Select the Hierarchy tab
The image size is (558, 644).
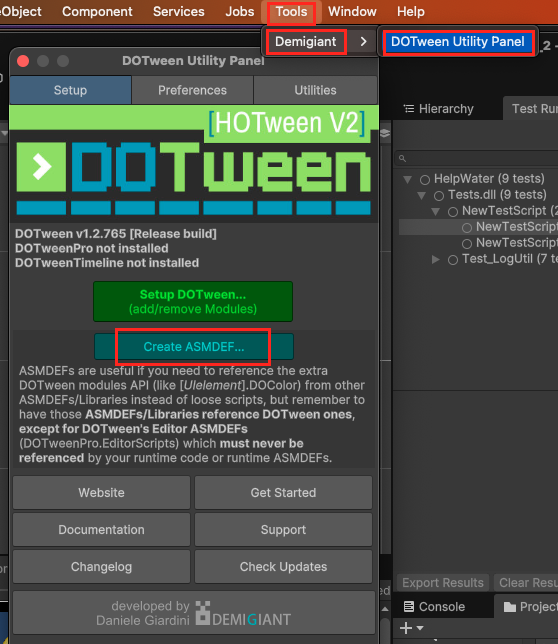tap(439, 108)
